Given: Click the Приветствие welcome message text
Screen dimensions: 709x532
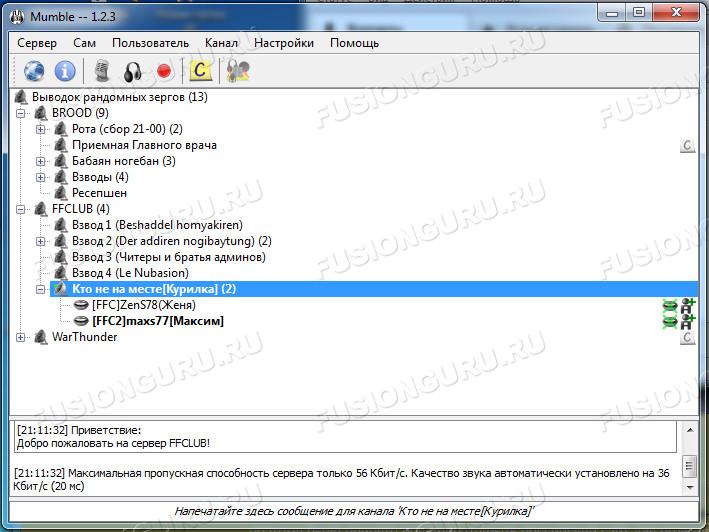Looking at the screenshot, I should [113, 437].
